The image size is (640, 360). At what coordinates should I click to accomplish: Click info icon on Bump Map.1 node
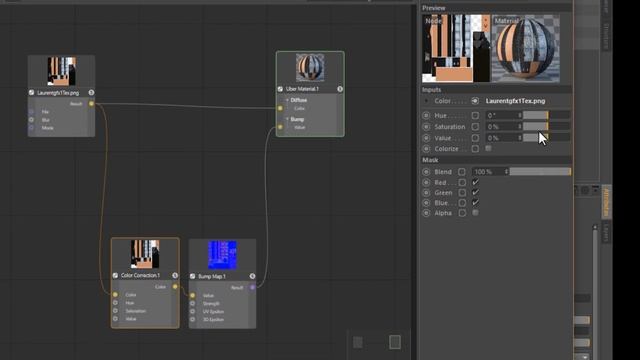(252, 276)
